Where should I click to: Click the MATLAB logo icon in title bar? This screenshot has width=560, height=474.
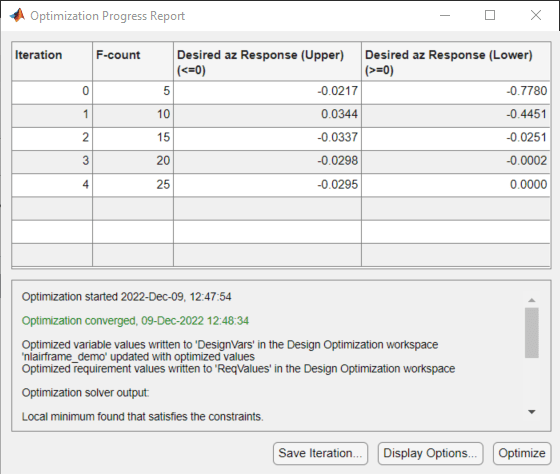click(x=17, y=15)
